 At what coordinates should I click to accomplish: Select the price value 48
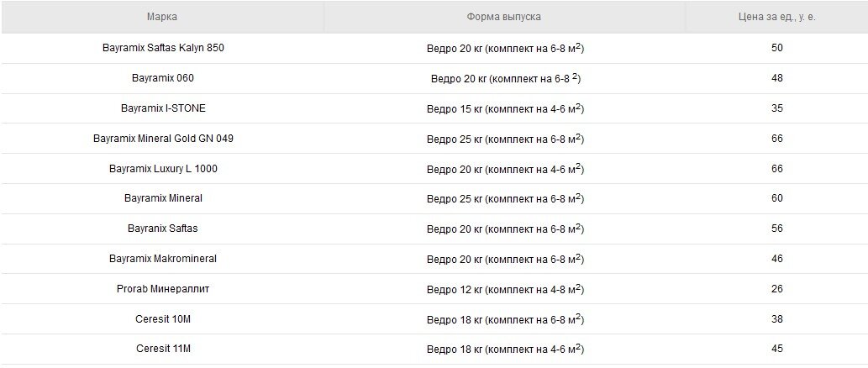tap(777, 78)
